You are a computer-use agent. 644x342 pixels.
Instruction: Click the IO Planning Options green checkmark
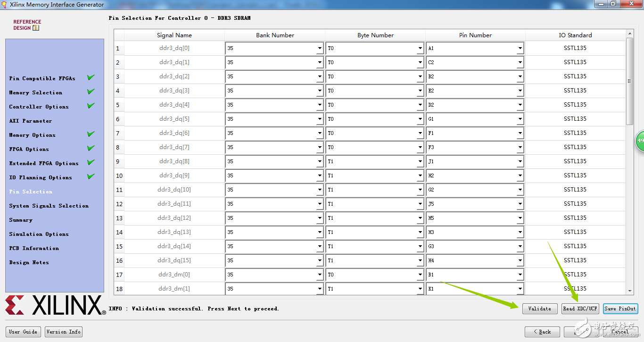point(91,176)
